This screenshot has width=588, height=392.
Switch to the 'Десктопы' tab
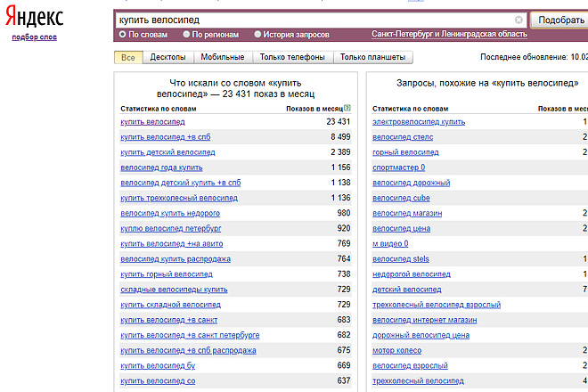168,57
